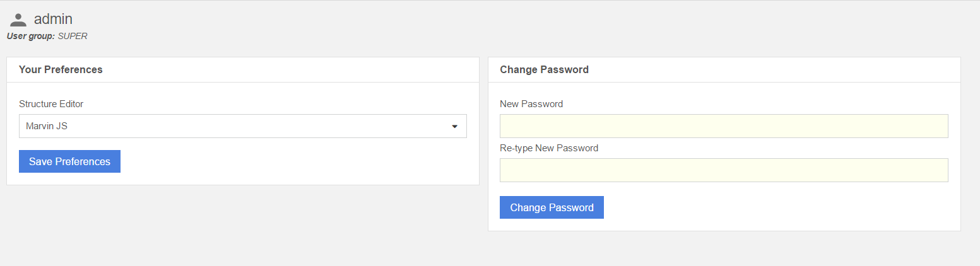Click the admin username text

pyautogui.click(x=53, y=20)
